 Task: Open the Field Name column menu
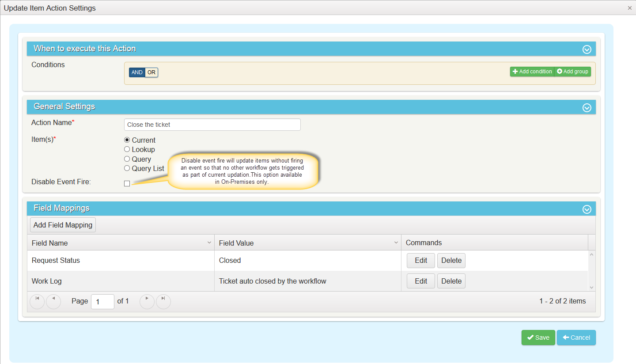(x=209, y=243)
